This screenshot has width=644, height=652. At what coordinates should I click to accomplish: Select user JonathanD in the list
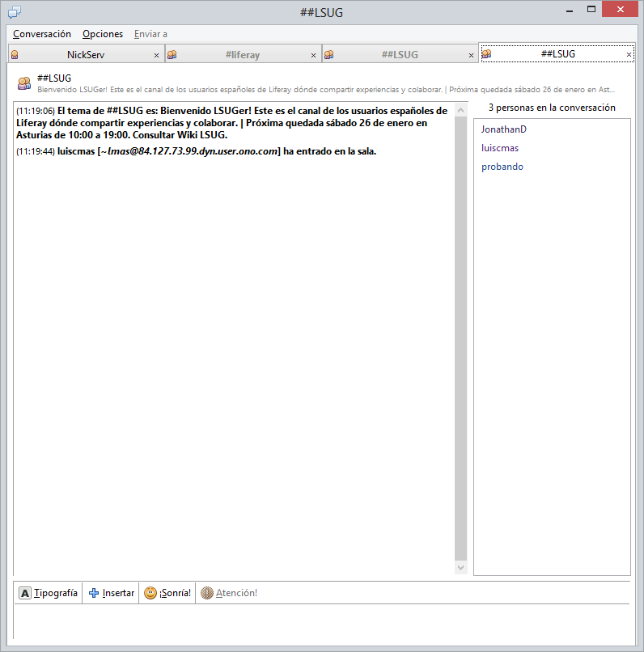point(503,129)
